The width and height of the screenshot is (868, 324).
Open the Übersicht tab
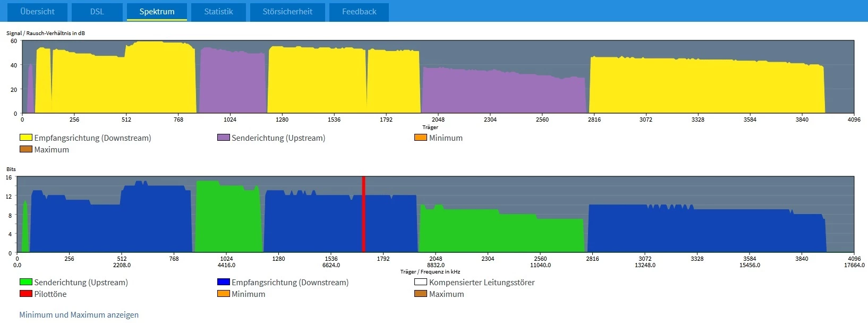point(37,12)
